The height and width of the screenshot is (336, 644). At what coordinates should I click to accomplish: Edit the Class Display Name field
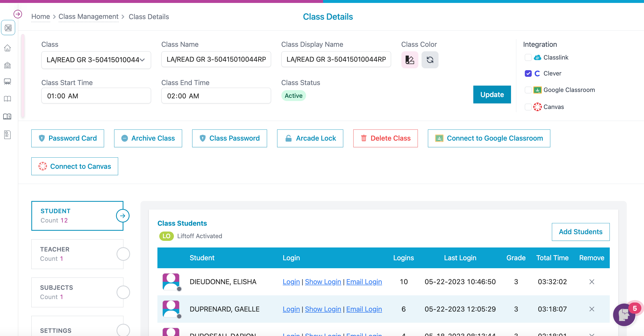coord(336,59)
